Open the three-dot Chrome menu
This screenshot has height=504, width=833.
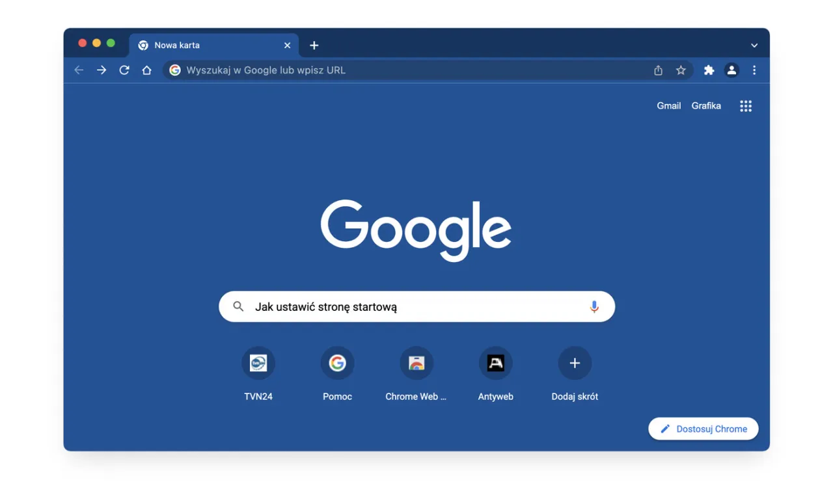tap(754, 70)
